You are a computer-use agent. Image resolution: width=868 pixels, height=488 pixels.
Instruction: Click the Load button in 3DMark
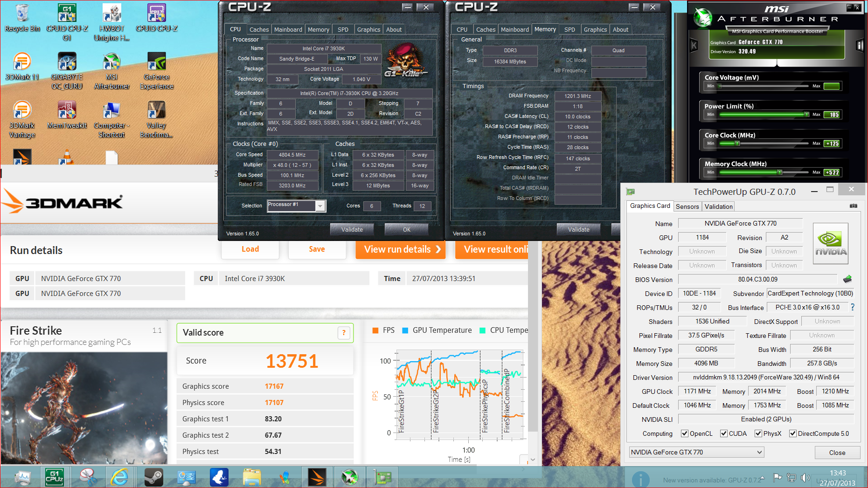coord(250,249)
